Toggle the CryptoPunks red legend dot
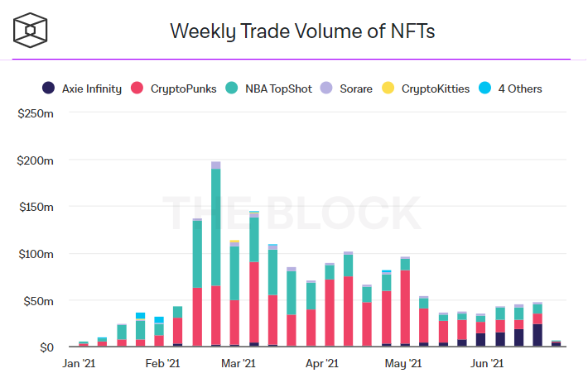This screenshot has height=378, width=588. pyautogui.click(x=137, y=88)
